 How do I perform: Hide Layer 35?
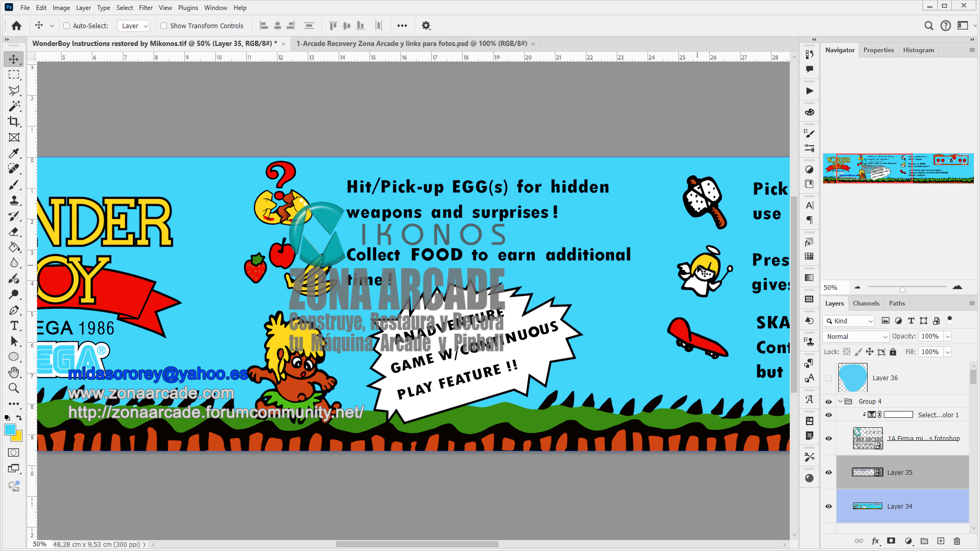point(828,472)
